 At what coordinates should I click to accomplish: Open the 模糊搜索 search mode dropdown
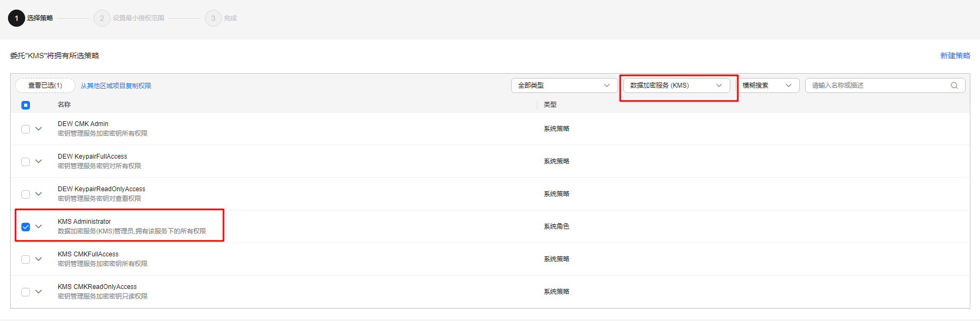[767, 85]
